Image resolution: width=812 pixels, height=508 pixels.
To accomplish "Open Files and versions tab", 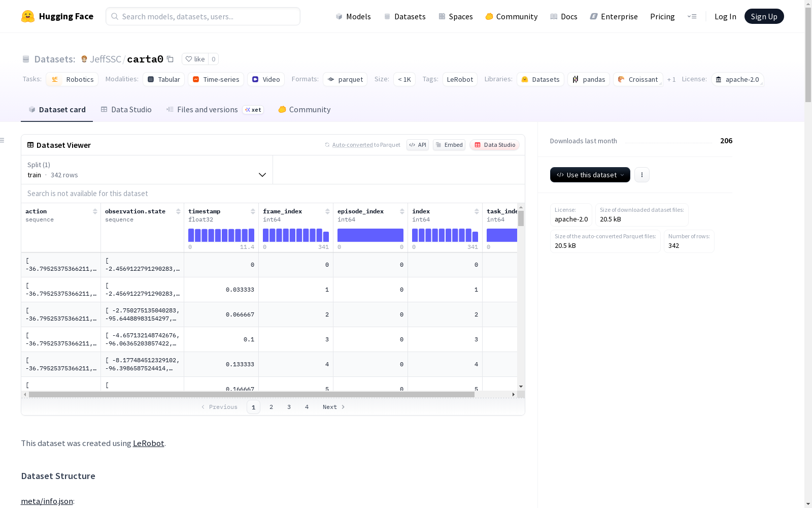I will [x=215, y=110].
